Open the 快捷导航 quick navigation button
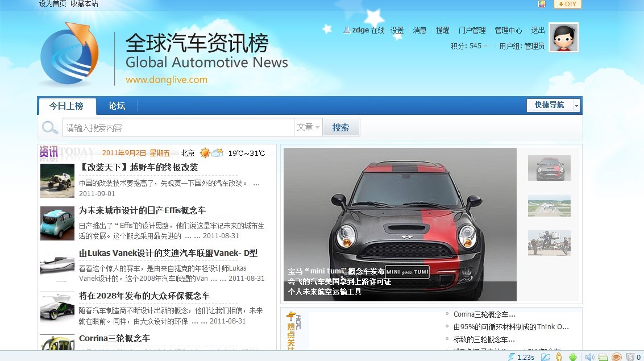 550,105
